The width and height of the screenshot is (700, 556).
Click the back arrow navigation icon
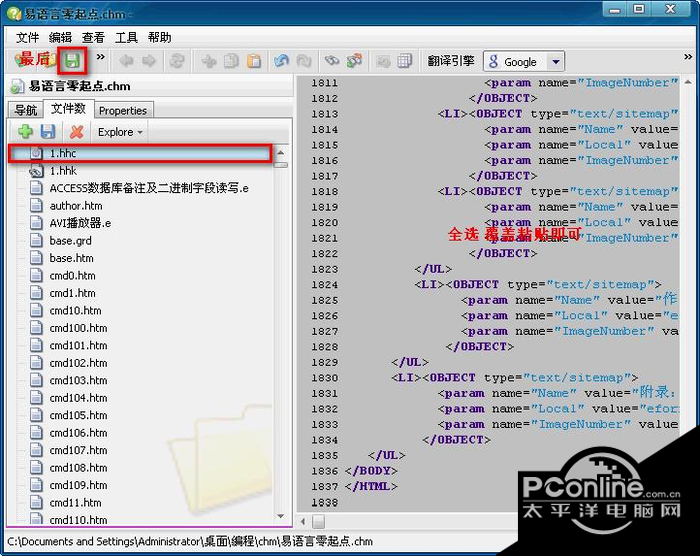click(x=127, y=61)
